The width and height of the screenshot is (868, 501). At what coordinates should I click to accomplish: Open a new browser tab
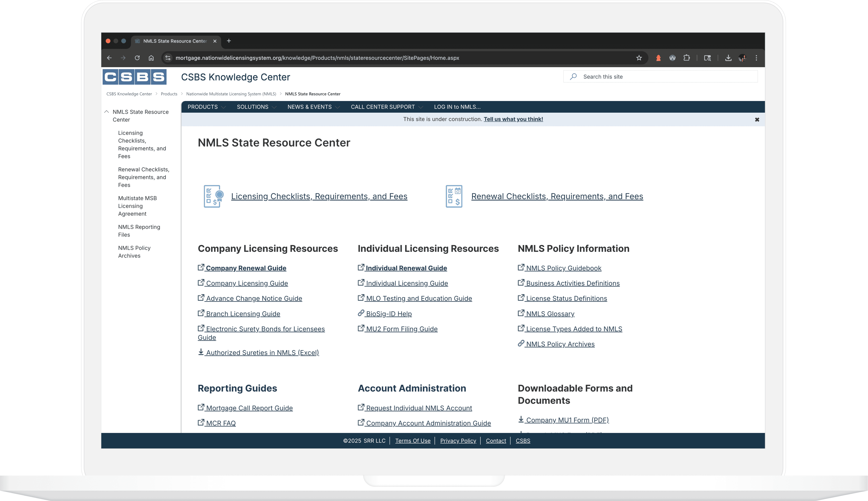(229, 41)
